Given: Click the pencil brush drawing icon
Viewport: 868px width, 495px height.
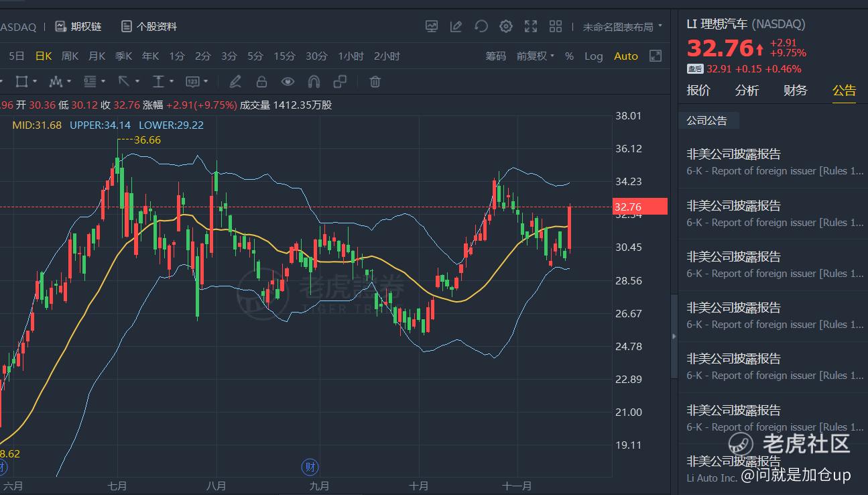Looking at the screenshot, I should click(x=235, y=82).
